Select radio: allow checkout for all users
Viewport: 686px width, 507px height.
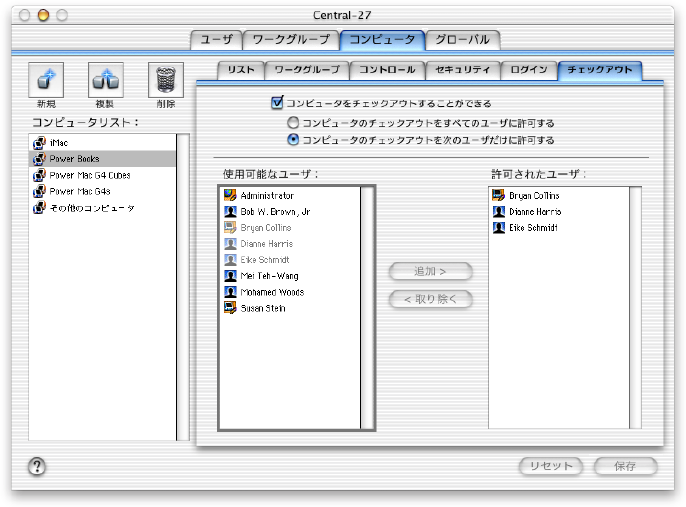coord(293,123)
